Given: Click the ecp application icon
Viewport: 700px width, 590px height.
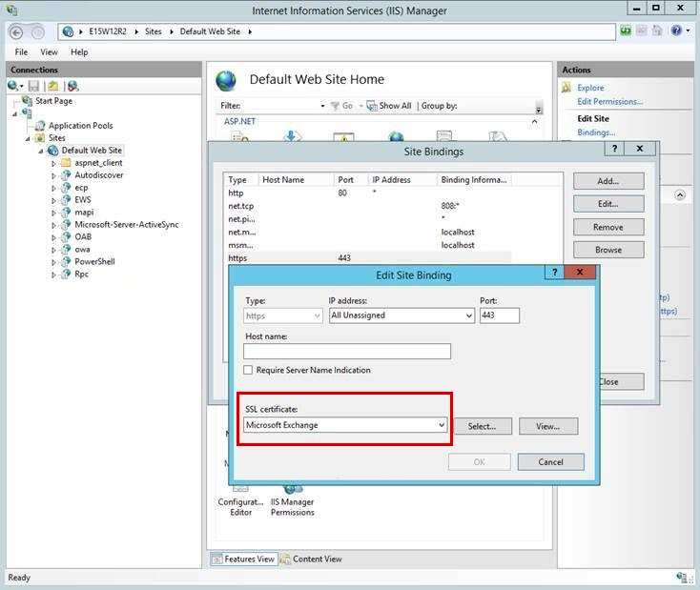Looking at the screenshot, I should [66, 188].
